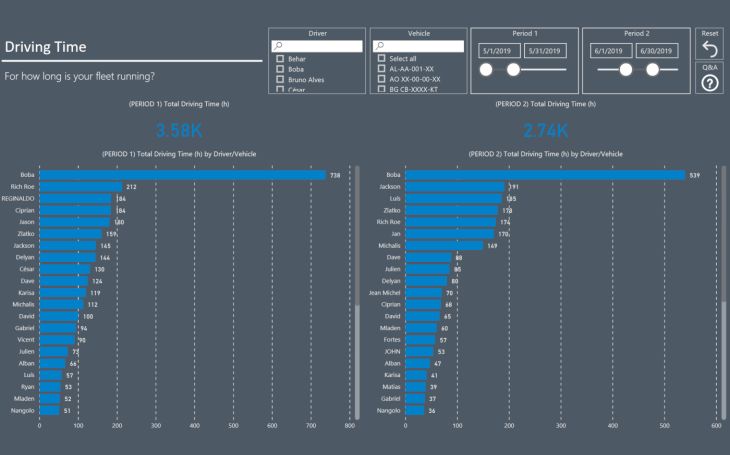Select vehicle AL-AA-001-XX checkbox
Screen dimensions: 730x455
381,69
